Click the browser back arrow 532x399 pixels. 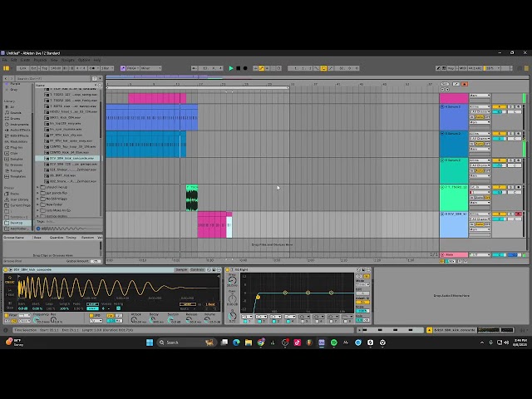[6, 78]
